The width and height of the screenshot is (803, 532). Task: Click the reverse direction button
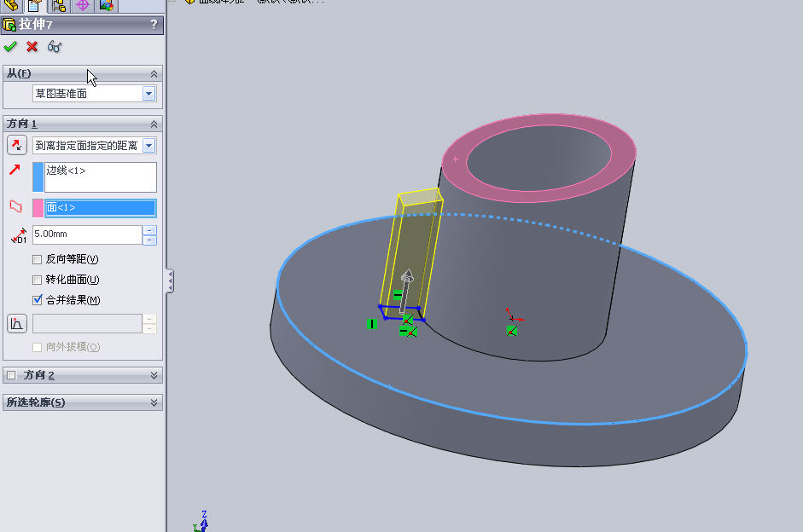17,145
